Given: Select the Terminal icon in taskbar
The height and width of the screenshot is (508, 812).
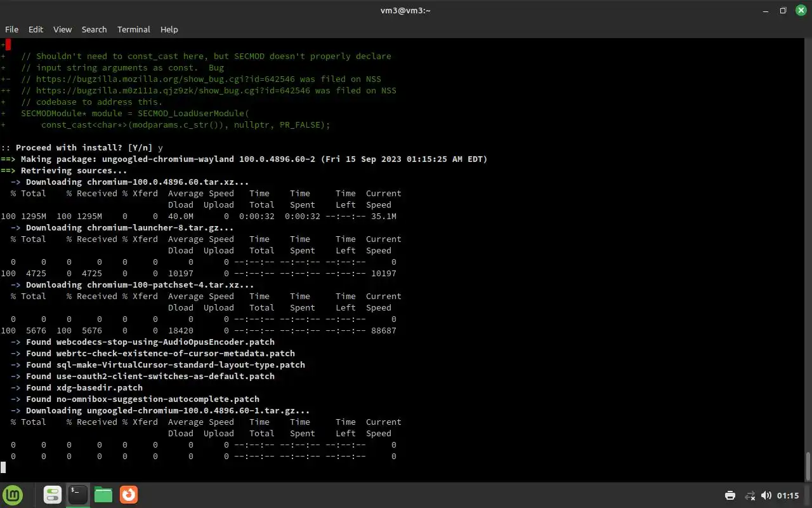Looking at the screenshot, I should tap(78, 495).
